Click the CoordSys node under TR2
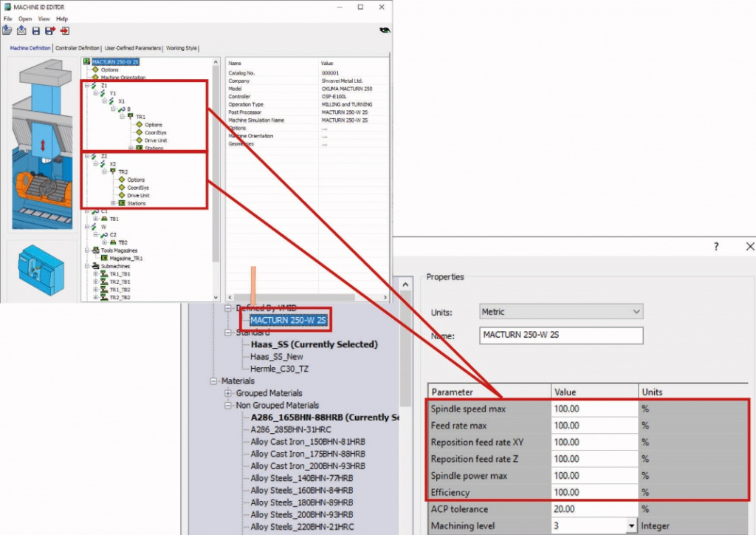Screen dimensions: 756x535 point(138,188)
